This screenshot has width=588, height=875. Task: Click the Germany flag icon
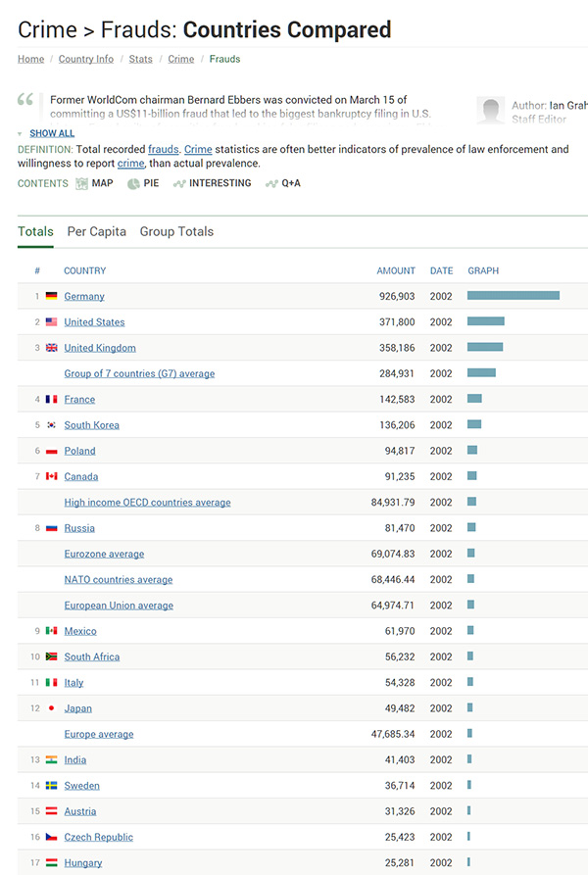[52, 296]
